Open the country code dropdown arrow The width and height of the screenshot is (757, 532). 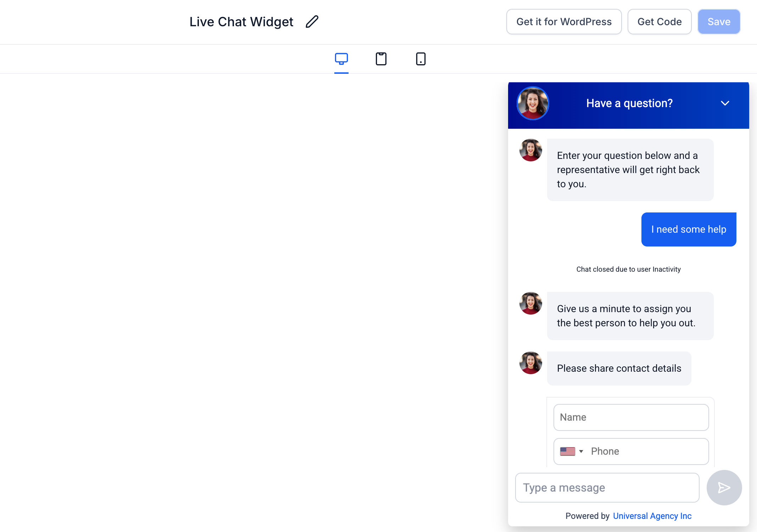click(x=581, y=451)
